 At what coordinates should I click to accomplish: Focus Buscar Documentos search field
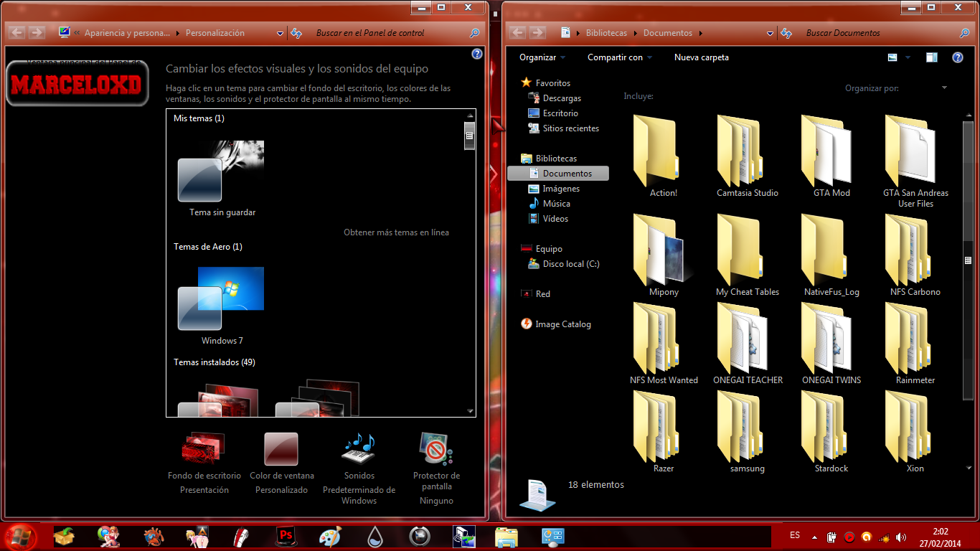[881, 33]
